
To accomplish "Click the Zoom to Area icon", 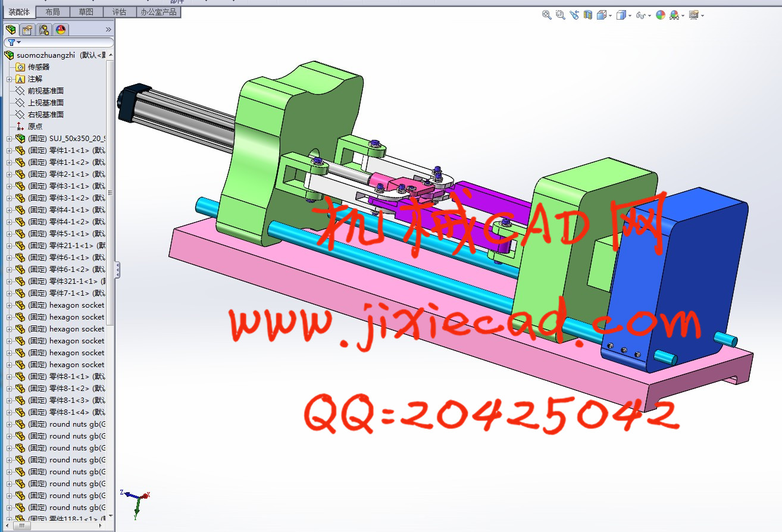I will (x=560, y=15).
